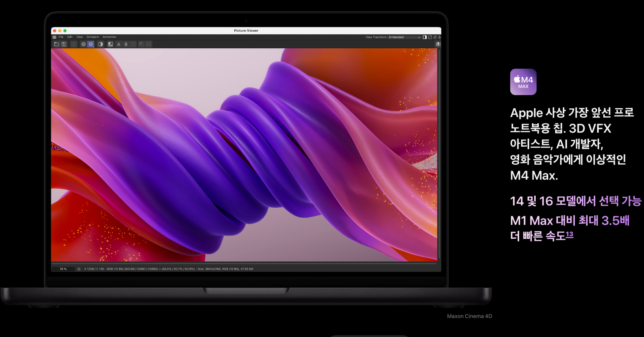
Task: Click the highlighted blue chip icon
Action: (x=91, y=44)
